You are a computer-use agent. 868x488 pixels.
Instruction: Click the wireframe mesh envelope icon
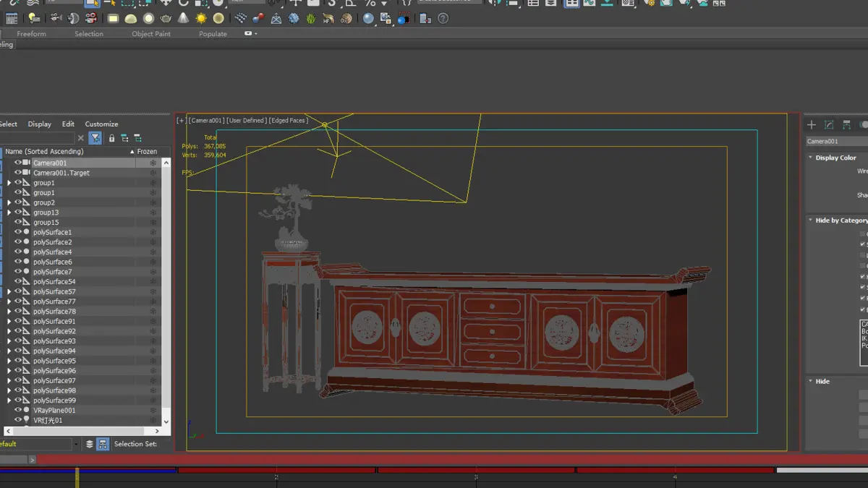coord(276,18)
